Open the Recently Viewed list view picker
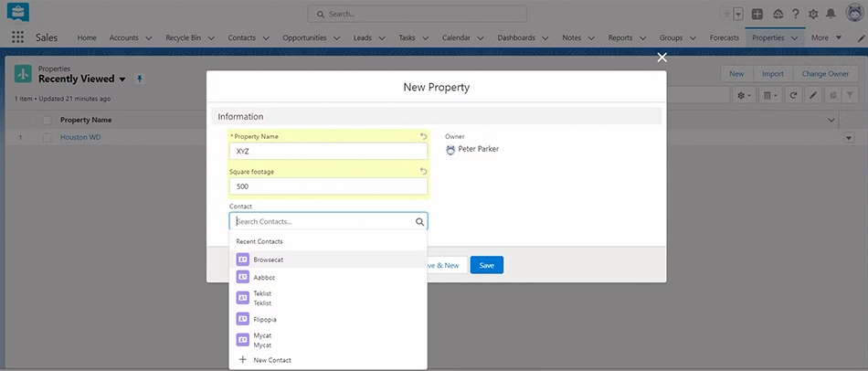The image size is (868, 371). (x=122, y=79)
